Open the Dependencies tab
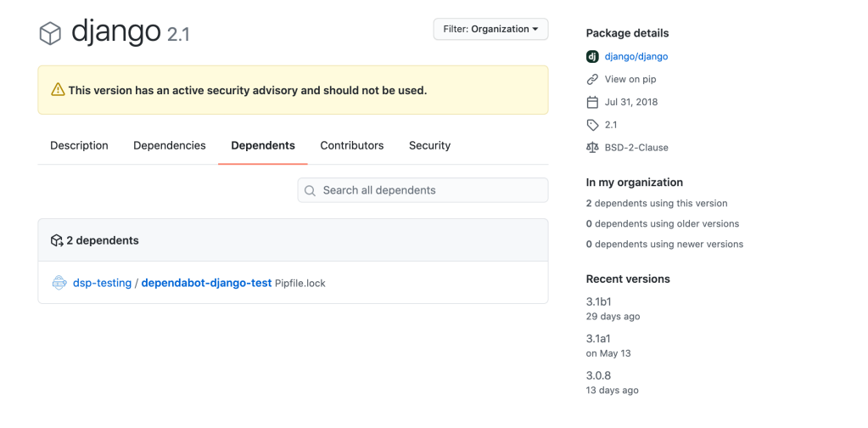This screenshot has width=868, height=428. [x=170, y=145]
